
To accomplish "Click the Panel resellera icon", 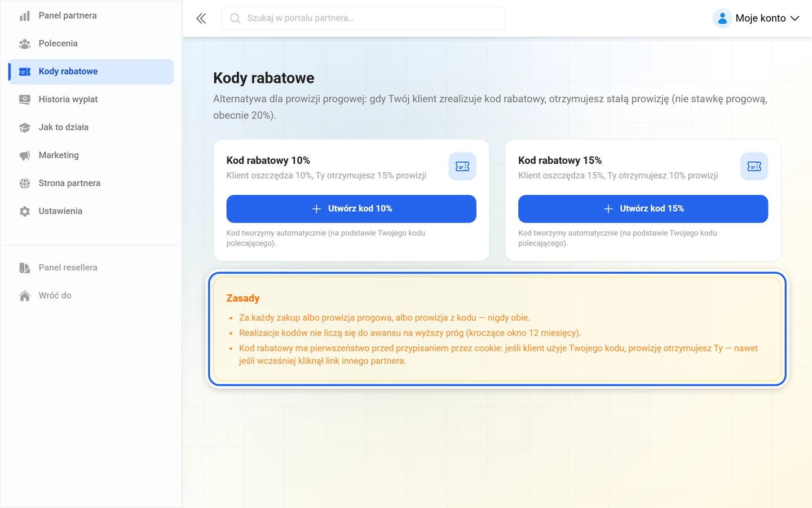I will (x=25, y=268).
